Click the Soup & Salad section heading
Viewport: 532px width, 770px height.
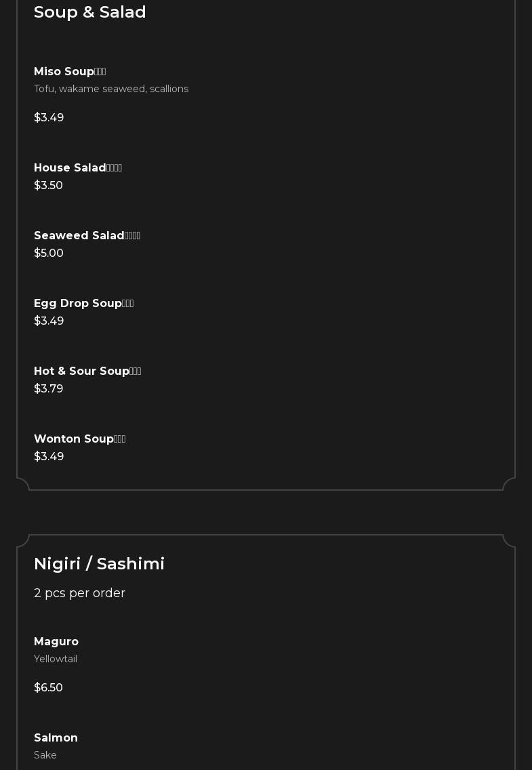[x=89, y=12]
